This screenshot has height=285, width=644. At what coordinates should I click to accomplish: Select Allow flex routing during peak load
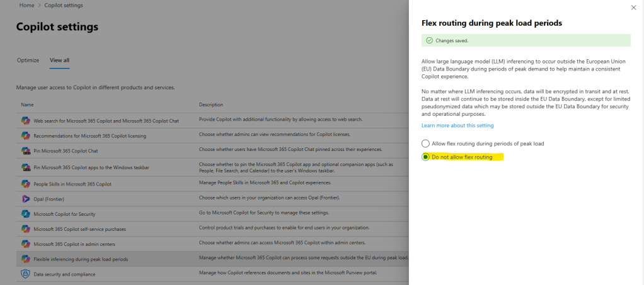click(426, 143)
